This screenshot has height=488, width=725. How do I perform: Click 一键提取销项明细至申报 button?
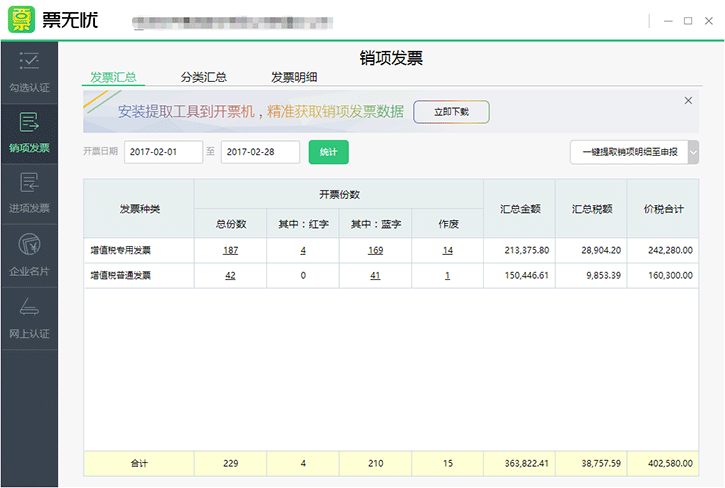(x=629, y=152)
